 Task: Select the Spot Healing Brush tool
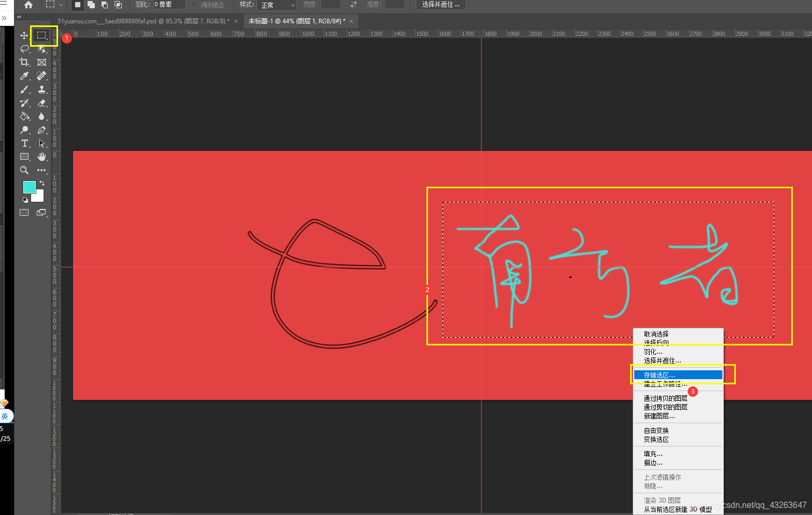(x=41, y=76)
